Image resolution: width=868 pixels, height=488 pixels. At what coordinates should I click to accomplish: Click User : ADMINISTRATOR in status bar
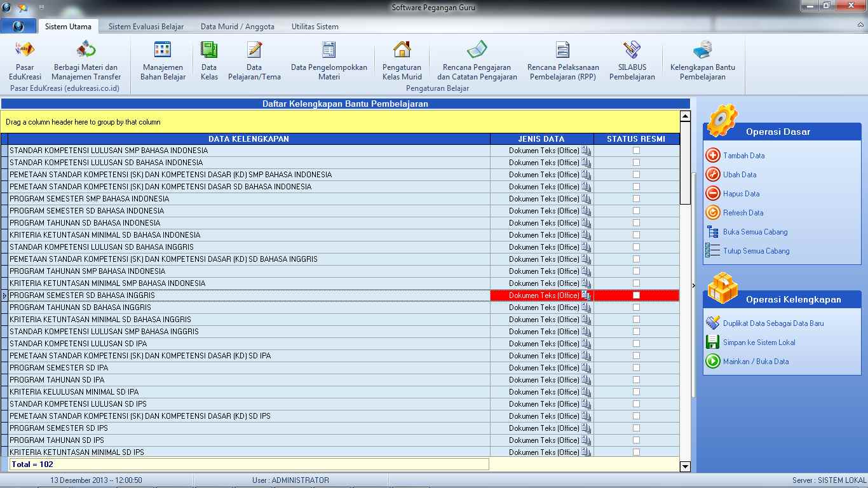click(290, 480)
